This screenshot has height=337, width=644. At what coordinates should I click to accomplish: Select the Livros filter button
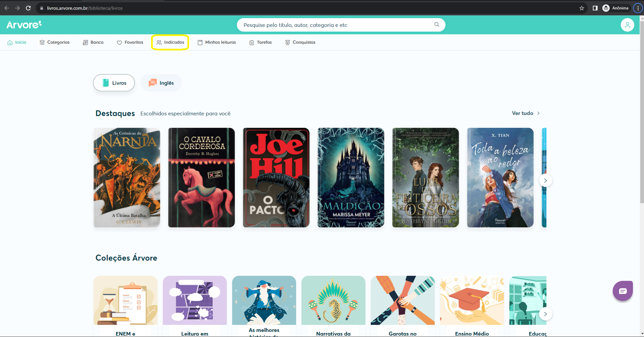coord(114,83)
